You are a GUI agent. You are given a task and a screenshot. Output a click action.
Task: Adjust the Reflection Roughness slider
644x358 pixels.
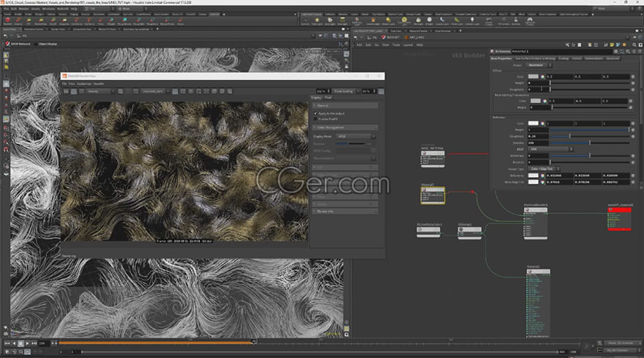point(589,136)
